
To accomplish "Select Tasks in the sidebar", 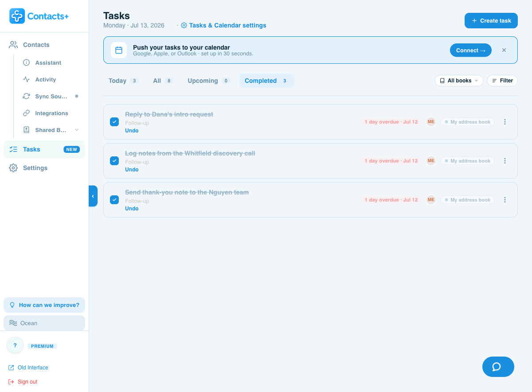I will pos(44,149).
